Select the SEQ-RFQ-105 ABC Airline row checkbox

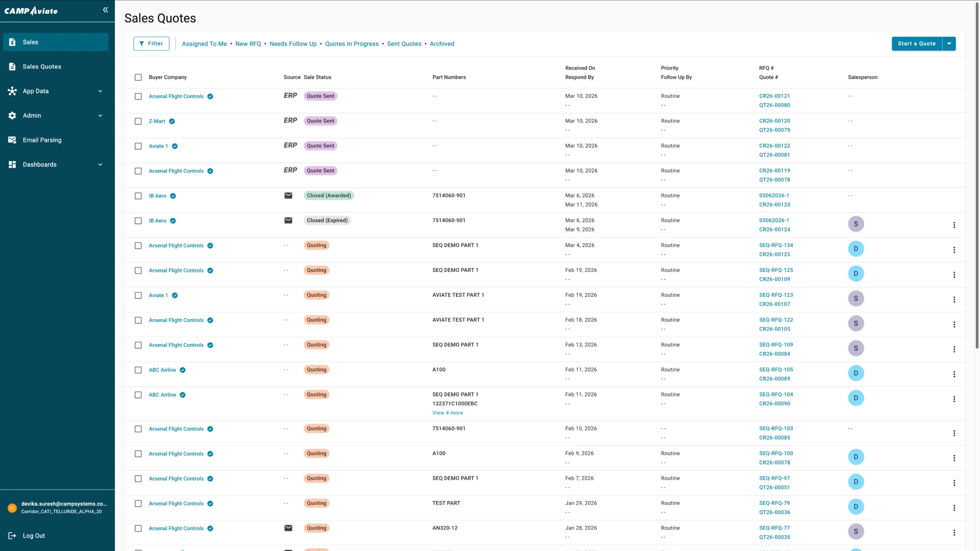point(138,370)
